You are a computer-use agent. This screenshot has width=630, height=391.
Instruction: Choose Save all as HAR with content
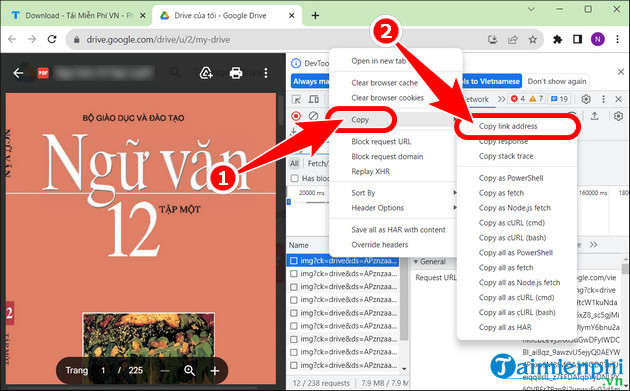pos(398,230)
